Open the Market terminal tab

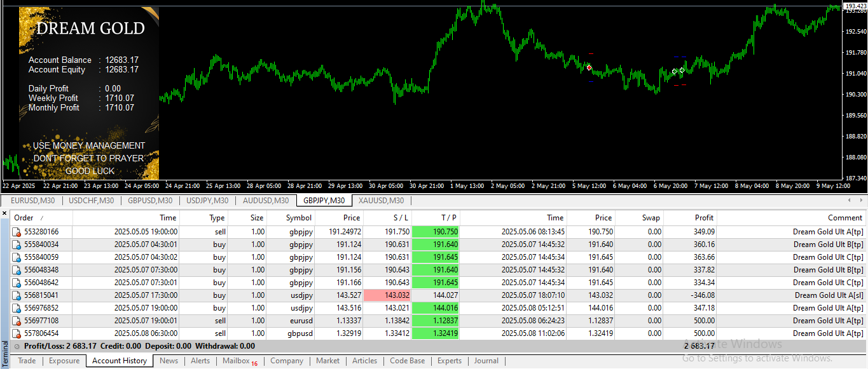(327, 361)
